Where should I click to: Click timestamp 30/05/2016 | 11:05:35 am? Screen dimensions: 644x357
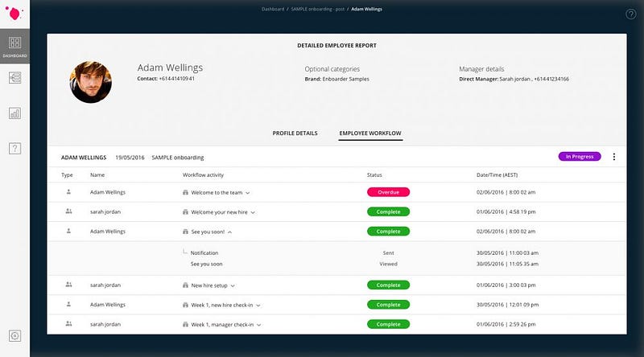pyautogui.click(x=507, y=264)
